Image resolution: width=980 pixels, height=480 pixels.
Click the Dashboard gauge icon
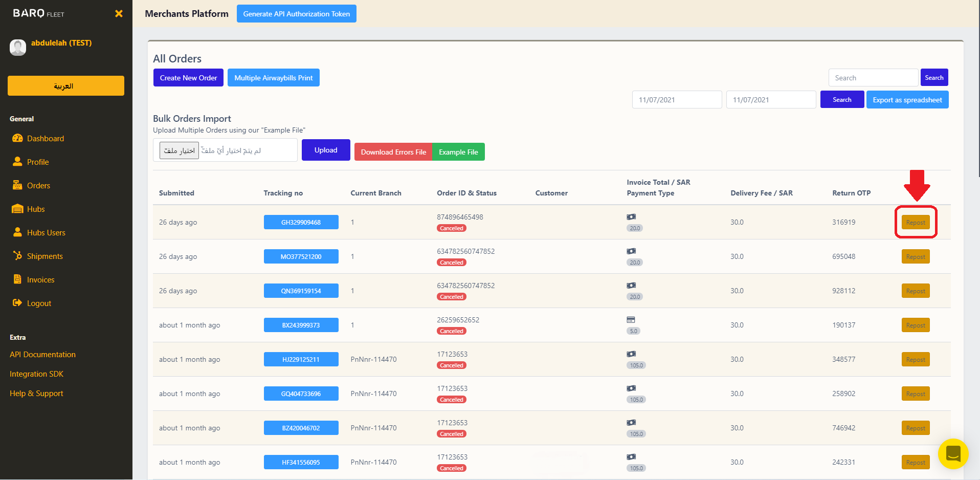click(17, 138)
